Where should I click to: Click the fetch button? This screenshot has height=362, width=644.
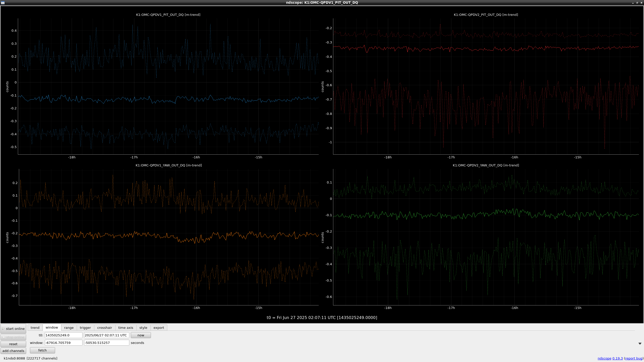pyautogui.click(x=42, y=350)
